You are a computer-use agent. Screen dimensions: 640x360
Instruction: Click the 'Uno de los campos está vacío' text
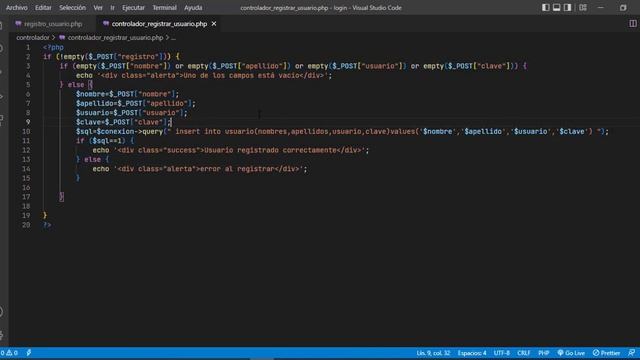pos(241,76)
